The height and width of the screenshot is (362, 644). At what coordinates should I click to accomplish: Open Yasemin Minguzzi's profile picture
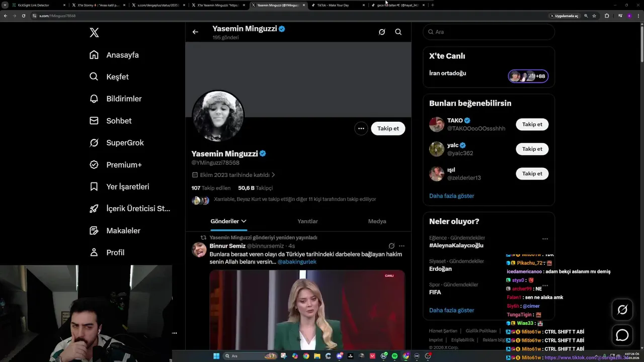tap(218, 116)
